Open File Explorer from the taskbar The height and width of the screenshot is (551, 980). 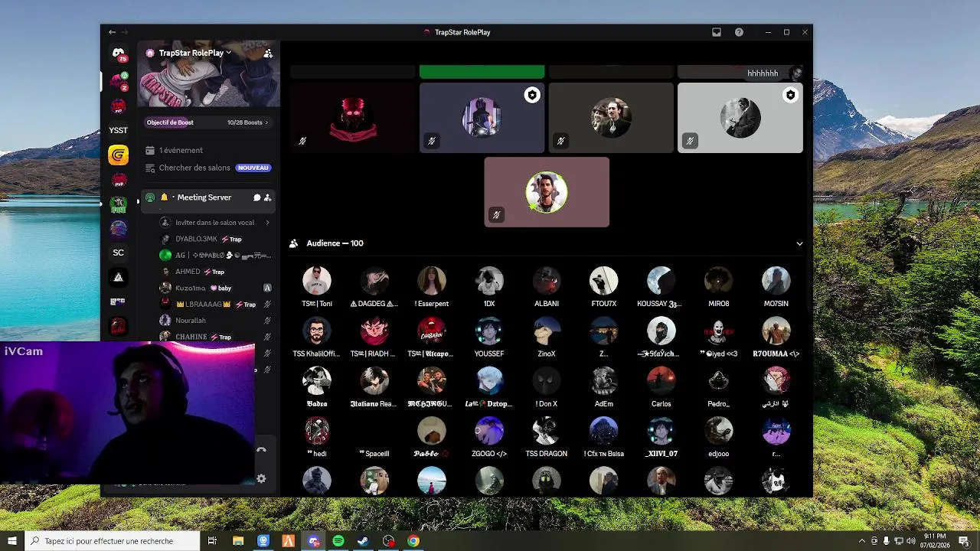click(x=238, y=541)
